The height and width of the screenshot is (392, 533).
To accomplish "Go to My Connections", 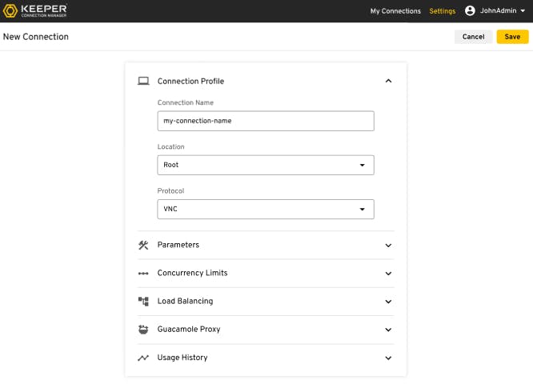I will (395, 11).
